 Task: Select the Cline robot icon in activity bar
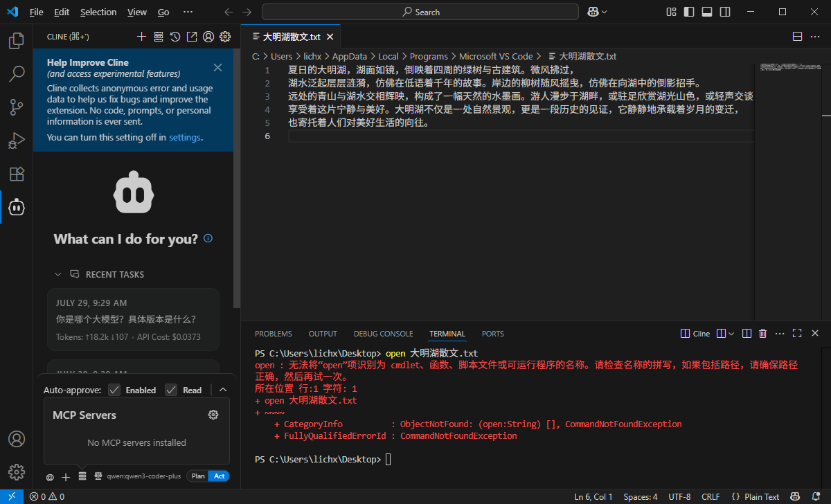click(16, 207)
